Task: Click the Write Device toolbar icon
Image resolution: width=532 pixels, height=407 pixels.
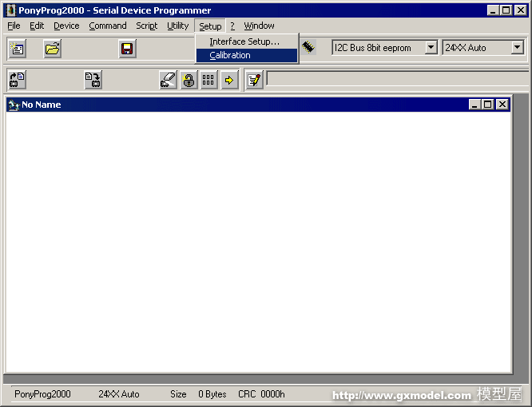Action: [x=93, y=80]
